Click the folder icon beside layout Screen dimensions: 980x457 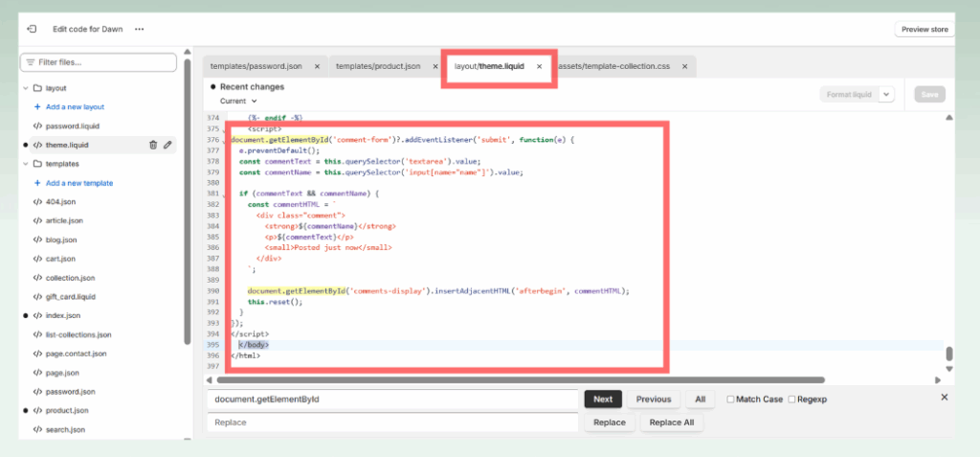37,88
